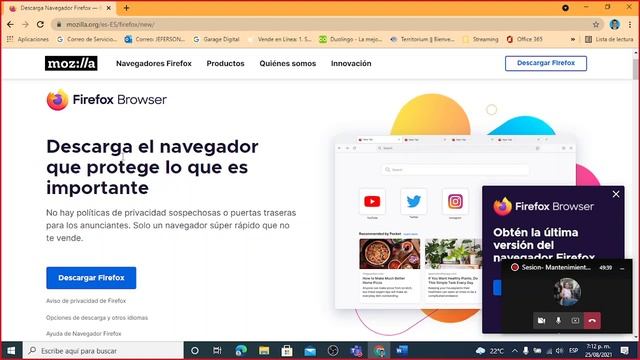Select the Descarga Navegador Firefox tab
Screen dimensions: 640x360
59,8
